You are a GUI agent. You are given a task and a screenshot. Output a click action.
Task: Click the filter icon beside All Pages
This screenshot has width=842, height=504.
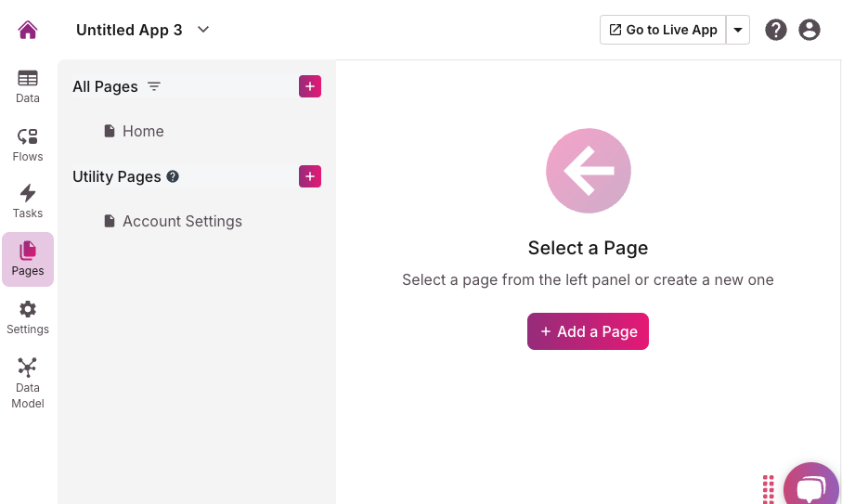point(154,86)
